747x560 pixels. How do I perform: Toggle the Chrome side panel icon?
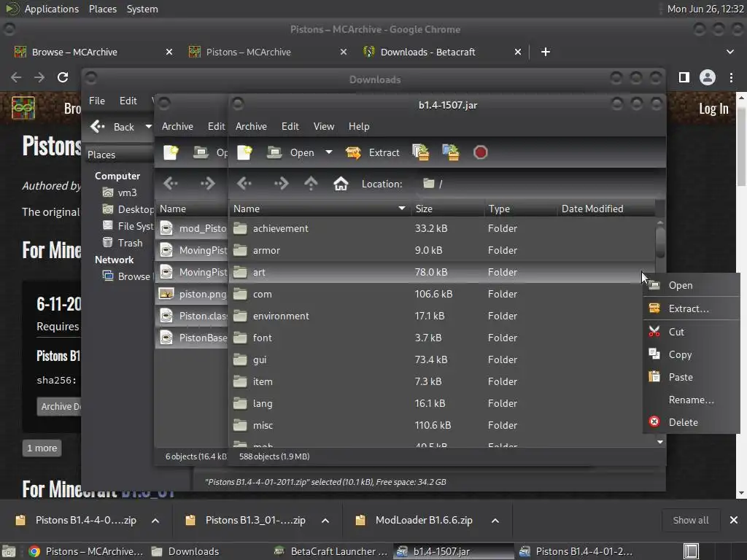tap(684, 77)
